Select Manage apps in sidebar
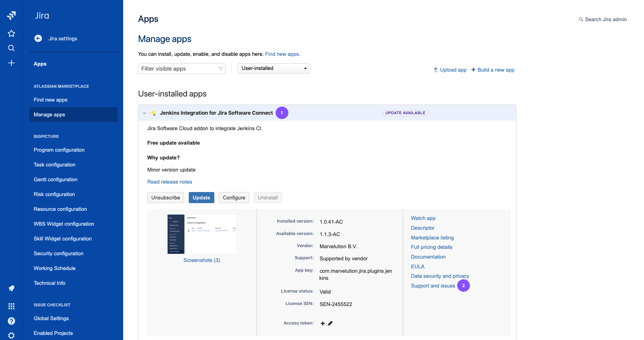Image resolution: width=644 pixels, height=340 pixels. click(x=73, y=115)
